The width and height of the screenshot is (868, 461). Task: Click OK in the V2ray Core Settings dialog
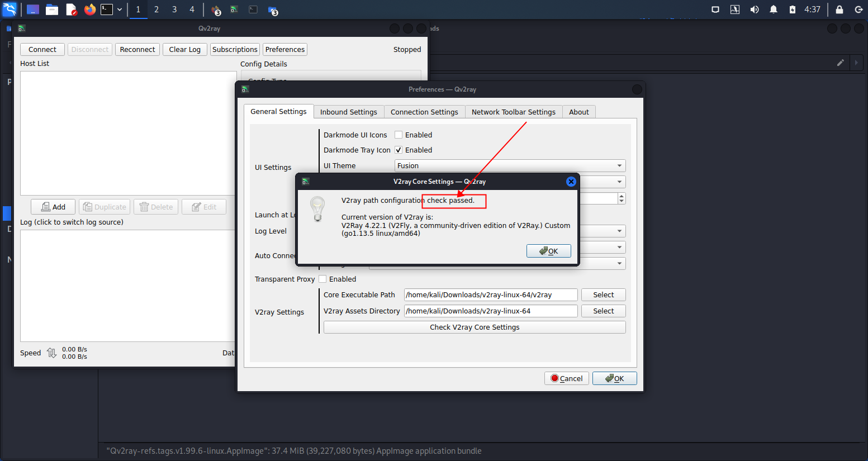tap(549, 251)
